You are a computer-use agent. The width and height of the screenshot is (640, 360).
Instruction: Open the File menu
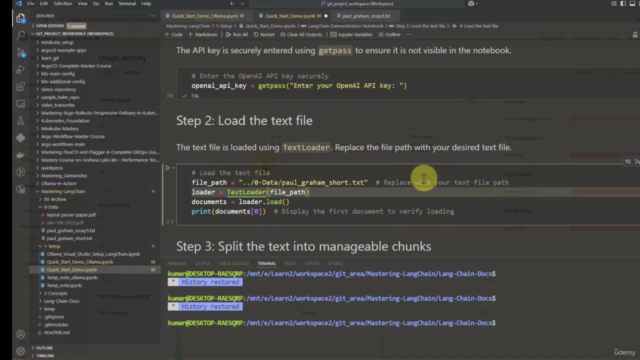[x=31, y=4]
